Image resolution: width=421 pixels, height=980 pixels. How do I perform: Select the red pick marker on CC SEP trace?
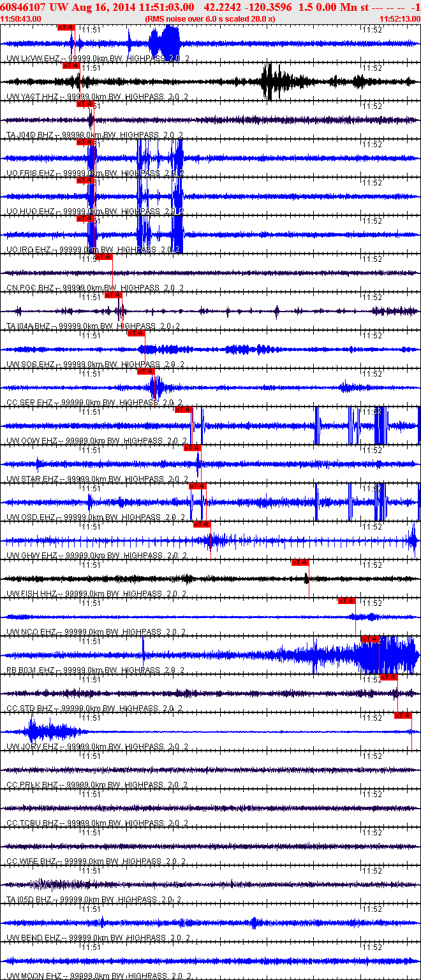pos(146,371)
